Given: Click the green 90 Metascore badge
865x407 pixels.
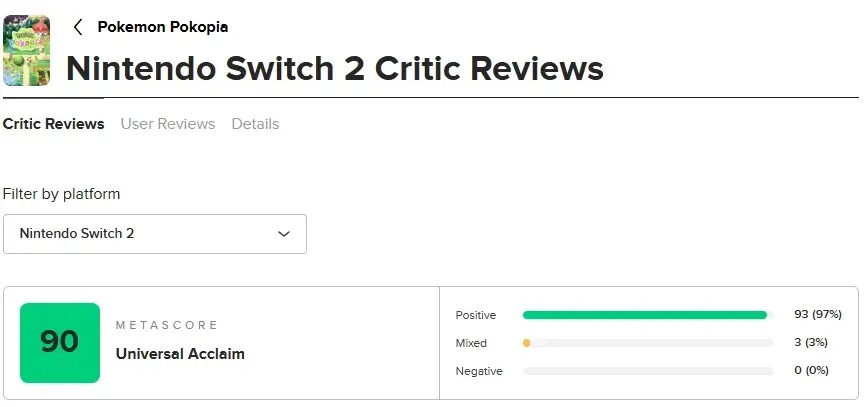Looking at the screenshot, I should pos(60,342).
